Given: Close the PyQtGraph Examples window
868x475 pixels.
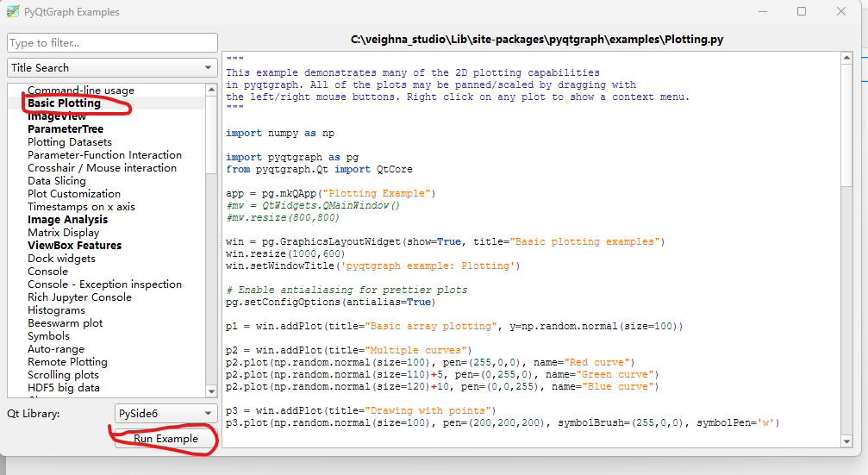Looking at the screenshot, I should pyautogui.click(x=841, y=12).
